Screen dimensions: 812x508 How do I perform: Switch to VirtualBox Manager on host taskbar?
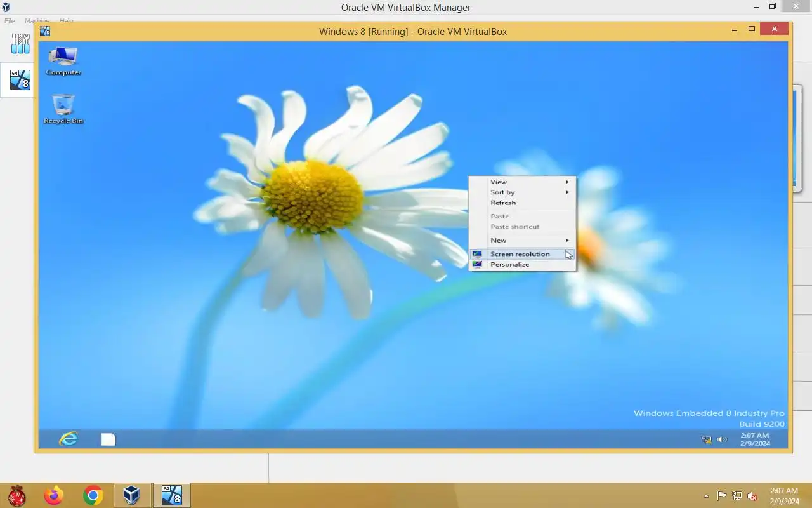pos(132,495)
